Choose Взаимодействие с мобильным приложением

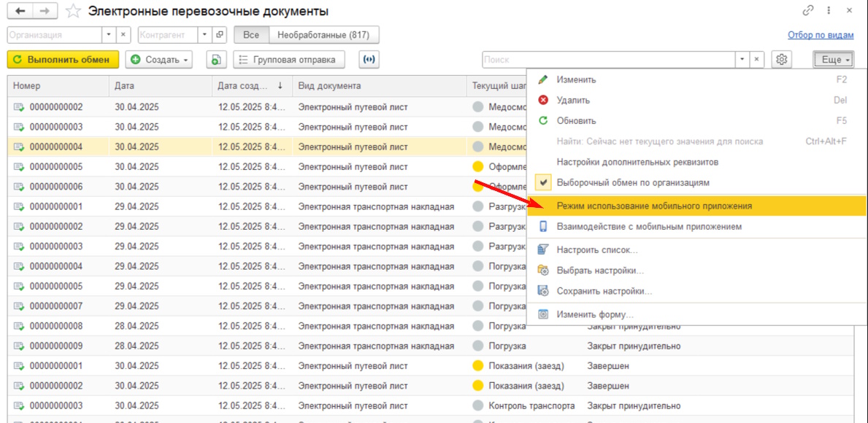[x=696, y=226]
